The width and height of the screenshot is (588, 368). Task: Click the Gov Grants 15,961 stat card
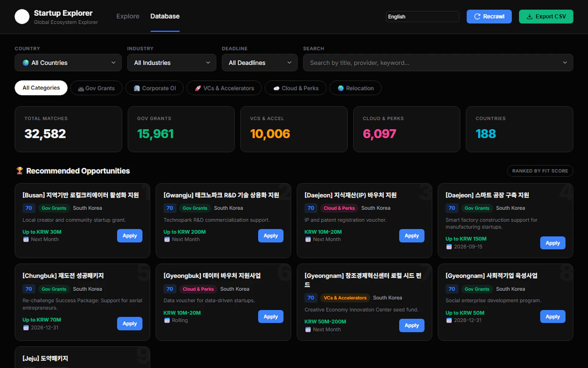coord(181,129)
